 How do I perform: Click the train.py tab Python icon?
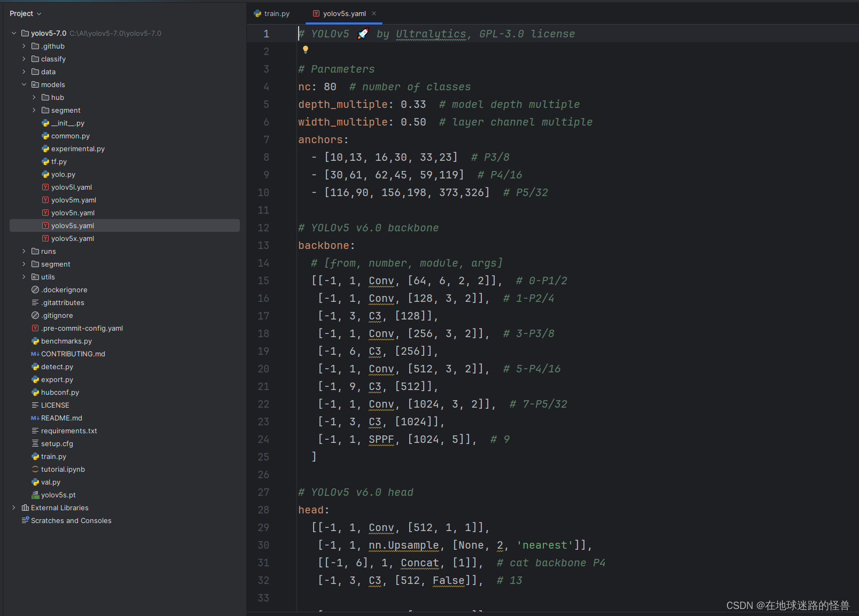click(257, 13)
